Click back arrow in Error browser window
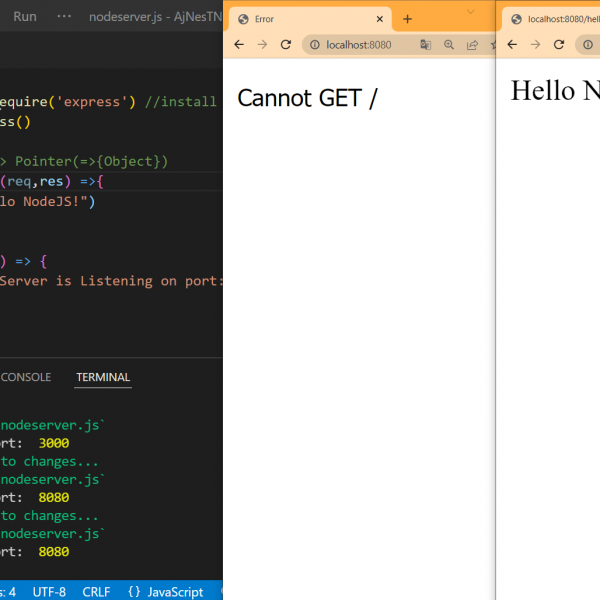 (x=239, y=45)
